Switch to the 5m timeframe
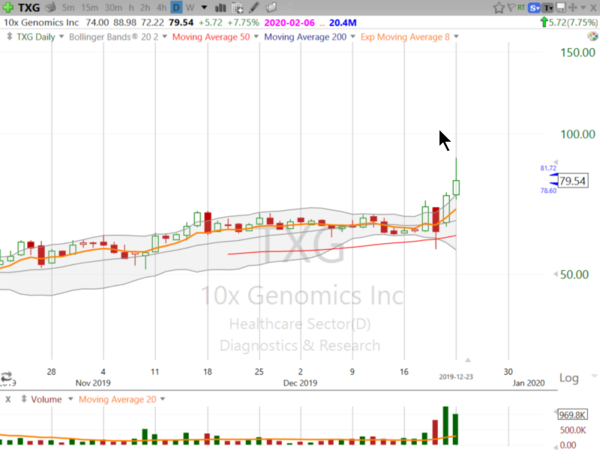 pos(68,7)
